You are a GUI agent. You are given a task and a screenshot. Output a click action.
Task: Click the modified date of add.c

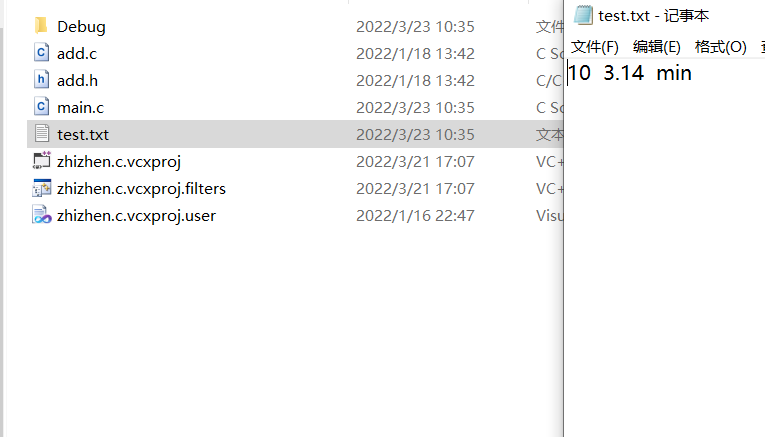coord(415,54)
